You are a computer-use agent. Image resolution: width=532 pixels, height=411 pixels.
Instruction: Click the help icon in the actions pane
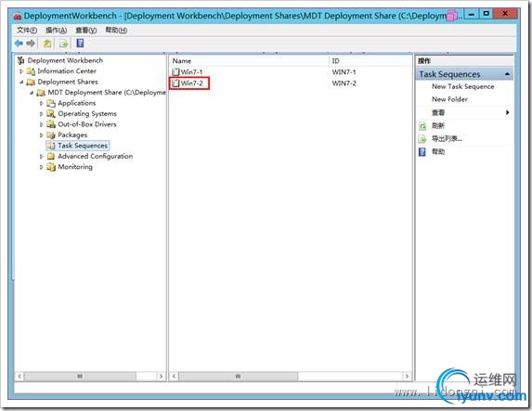(422, 151)
